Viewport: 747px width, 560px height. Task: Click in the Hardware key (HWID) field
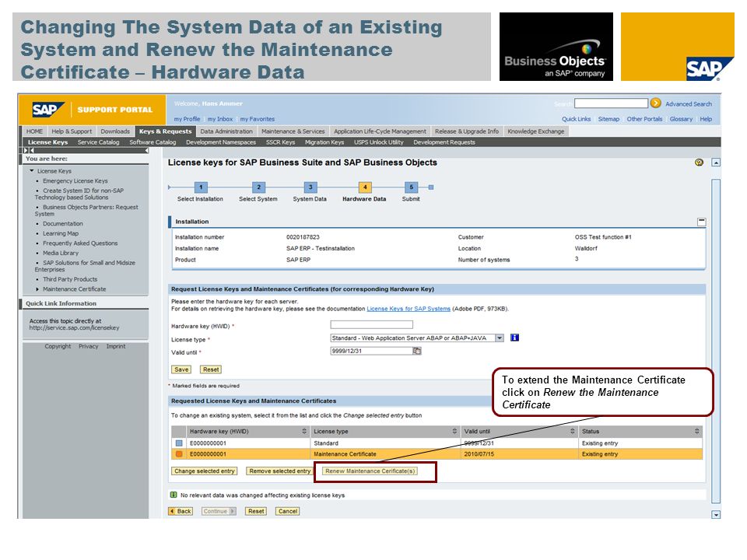(372, 325)
